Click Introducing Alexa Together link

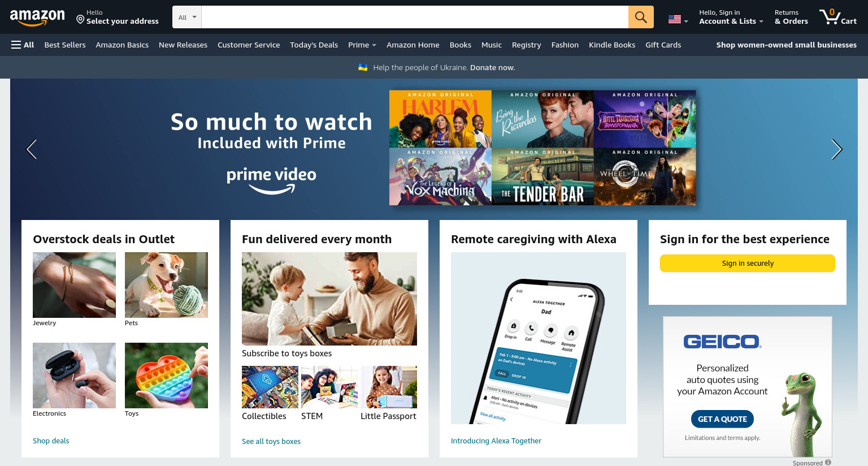(496, 441)
